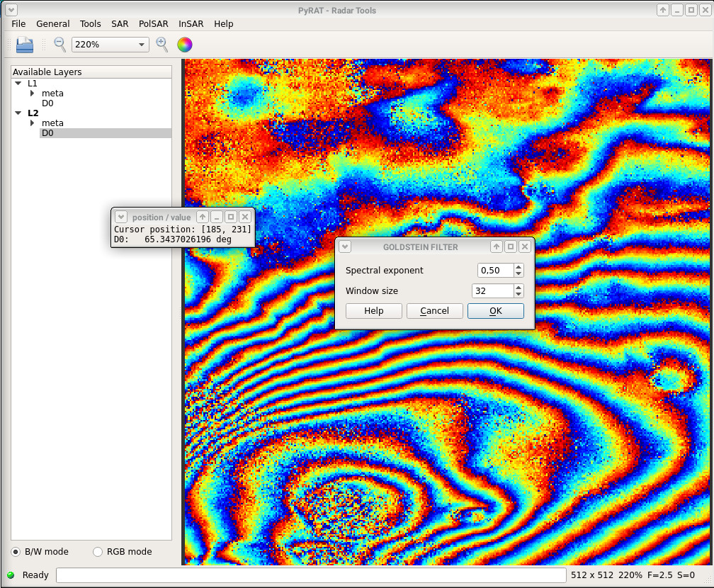Viewport: 714px width, 588px height.
Task: Expand the meta node under L2
Action: coord(32,123)
